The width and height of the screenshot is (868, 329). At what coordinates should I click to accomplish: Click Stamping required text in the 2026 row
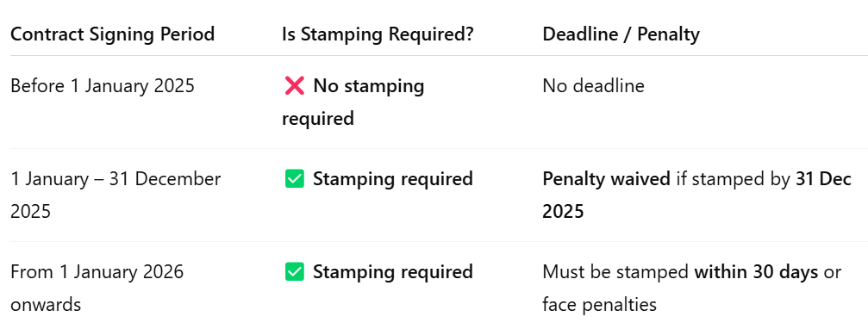click(x=393, y=272)
